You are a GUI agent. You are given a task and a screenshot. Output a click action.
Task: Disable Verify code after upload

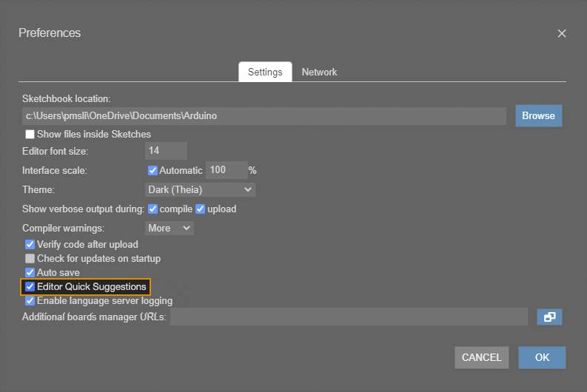tap(30, 244)
